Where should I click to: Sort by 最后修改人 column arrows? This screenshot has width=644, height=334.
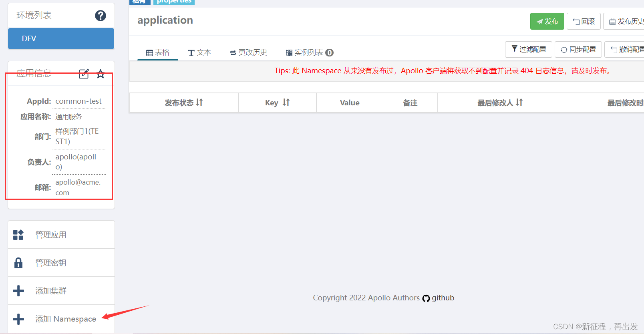519,103
